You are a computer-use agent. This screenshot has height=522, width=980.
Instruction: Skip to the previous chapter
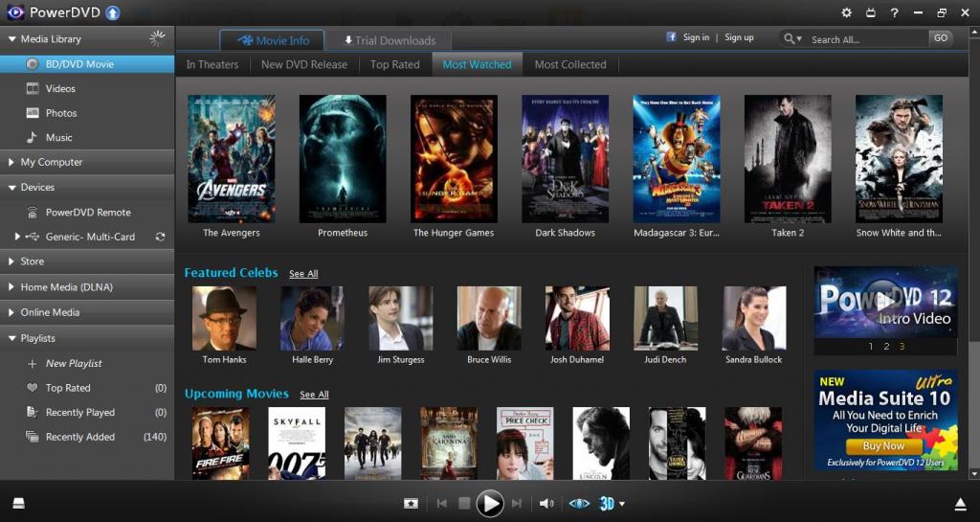coord(442,503)
